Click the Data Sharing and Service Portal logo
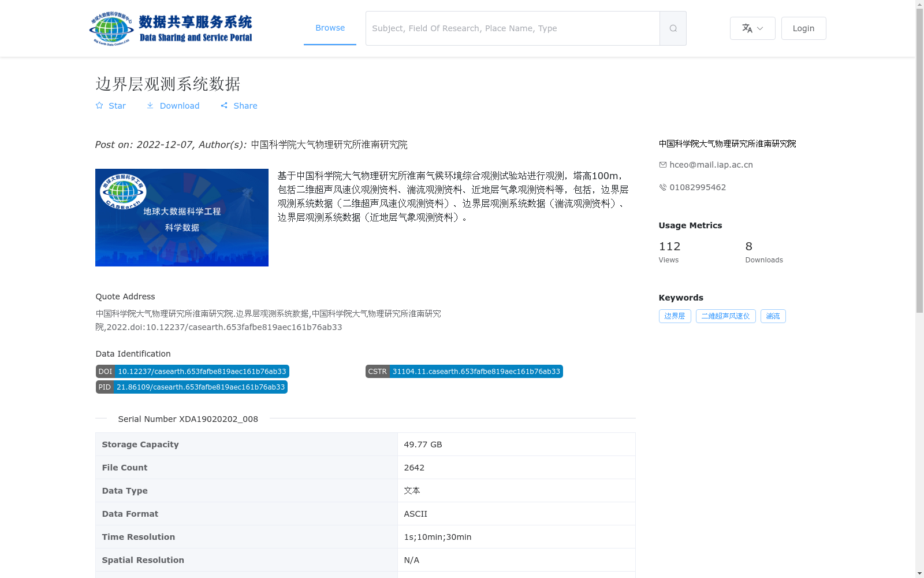The image size is (924, 578). click(171, 28)
